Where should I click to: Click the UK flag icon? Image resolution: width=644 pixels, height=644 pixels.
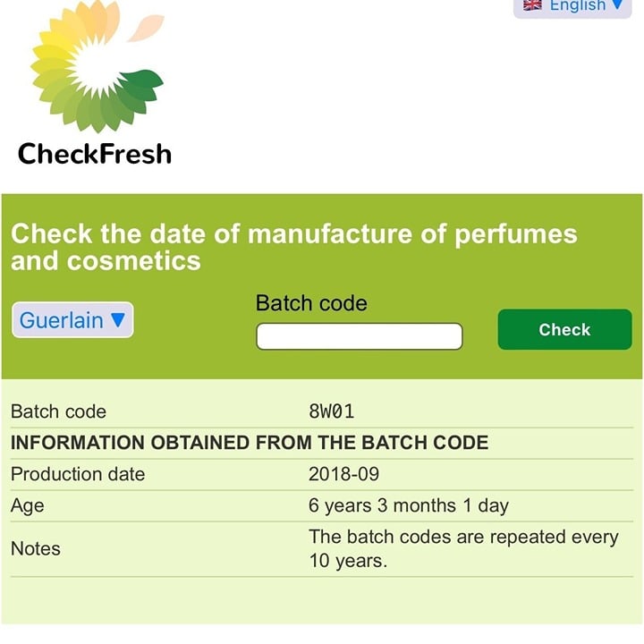point(532,5)
